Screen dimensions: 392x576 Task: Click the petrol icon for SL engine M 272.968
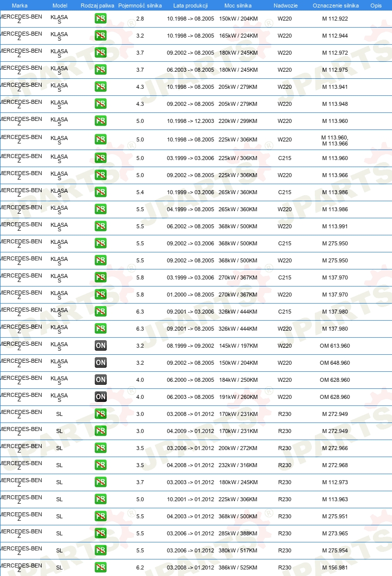click(x=101, y=465)
